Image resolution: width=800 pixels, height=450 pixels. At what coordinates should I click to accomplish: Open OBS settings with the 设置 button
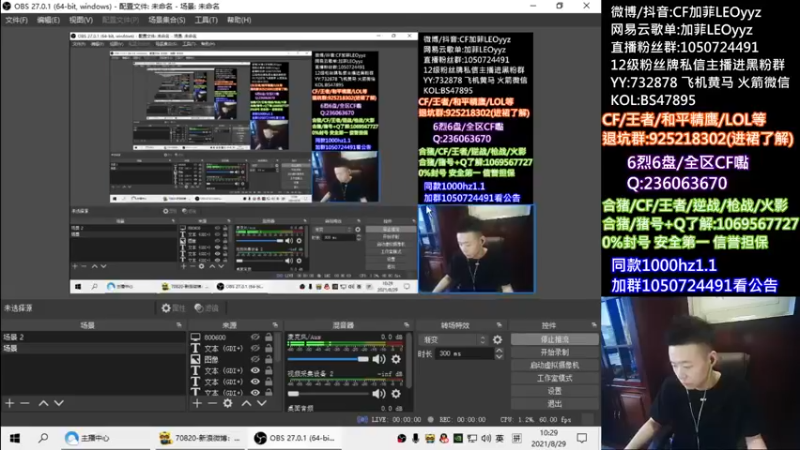pos(555,391)
